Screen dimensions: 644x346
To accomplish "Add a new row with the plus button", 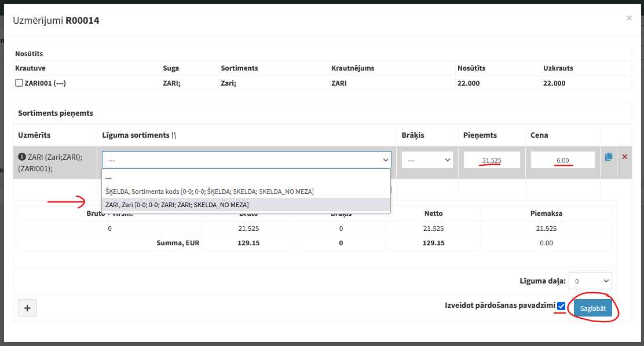I will tap(27, 308).
